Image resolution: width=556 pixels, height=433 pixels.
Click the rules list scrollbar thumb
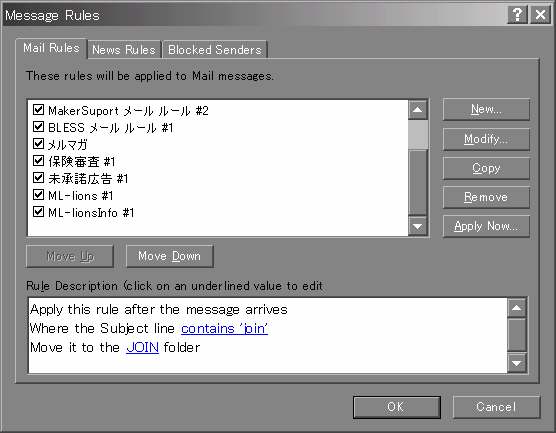click(418, 134)
